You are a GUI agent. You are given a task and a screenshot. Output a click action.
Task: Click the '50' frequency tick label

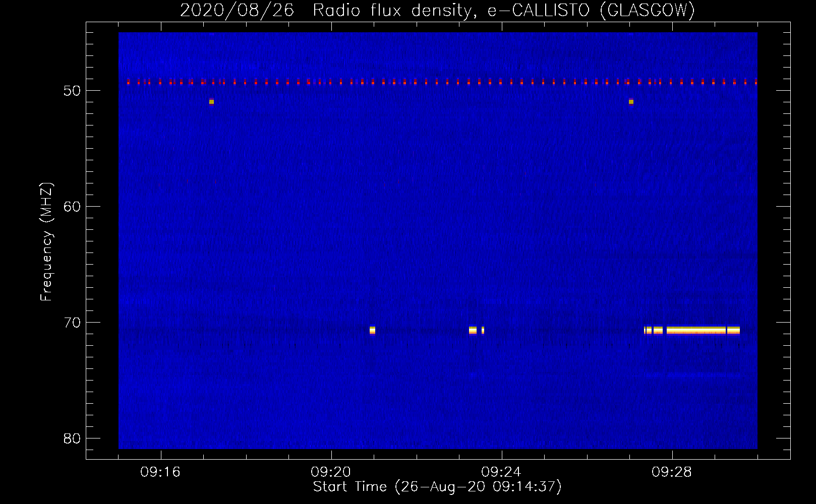[x=72, y=91]
